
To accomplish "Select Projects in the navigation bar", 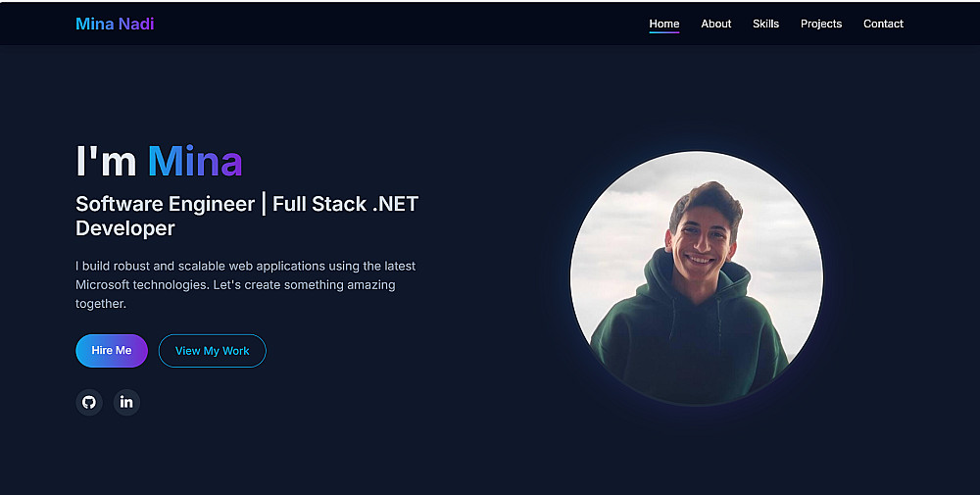I will [820, 24].
